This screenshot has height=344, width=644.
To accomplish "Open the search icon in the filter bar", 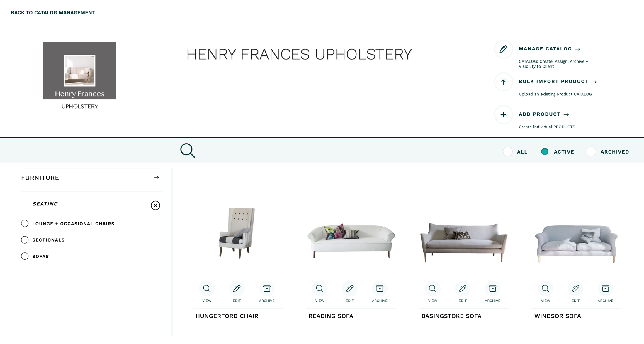I will (187, 150).
